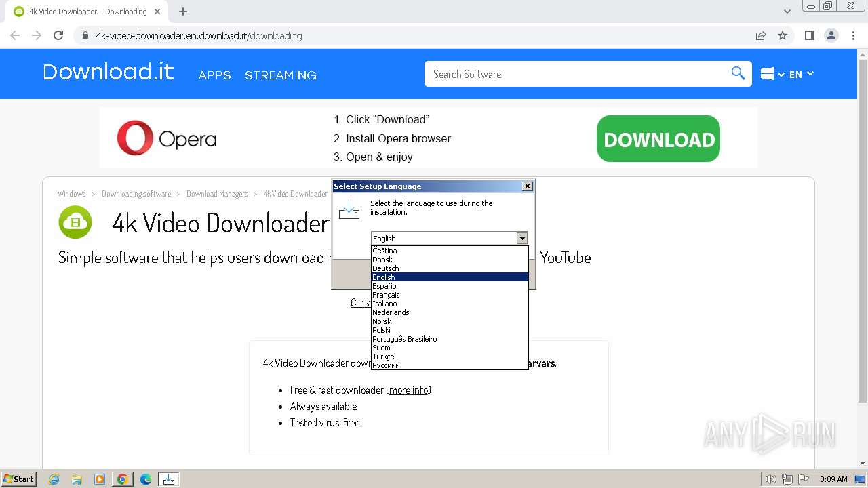Click the page URL in address bar
868x488 pixels.
(x=199, y=35)
